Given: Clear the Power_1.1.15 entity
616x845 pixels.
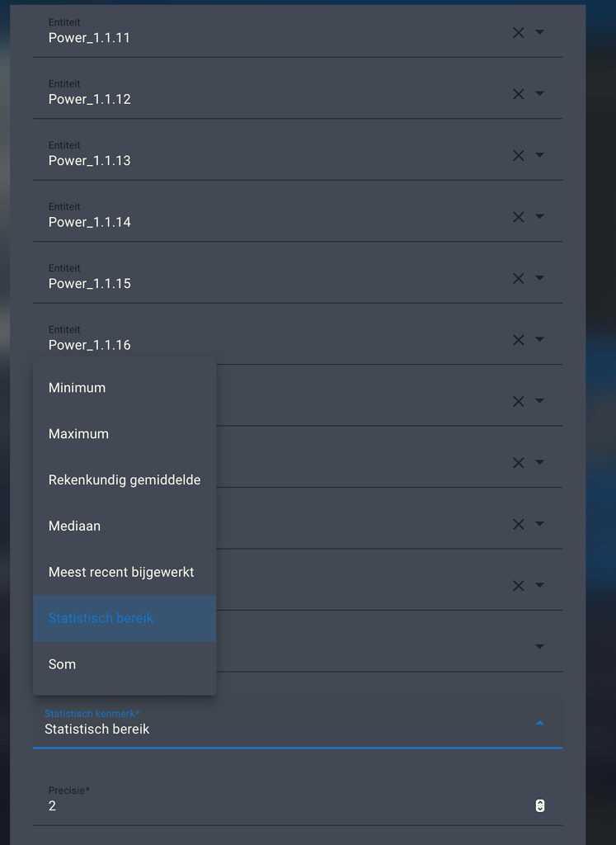Looking at the screenshot, I should [518, 278].
